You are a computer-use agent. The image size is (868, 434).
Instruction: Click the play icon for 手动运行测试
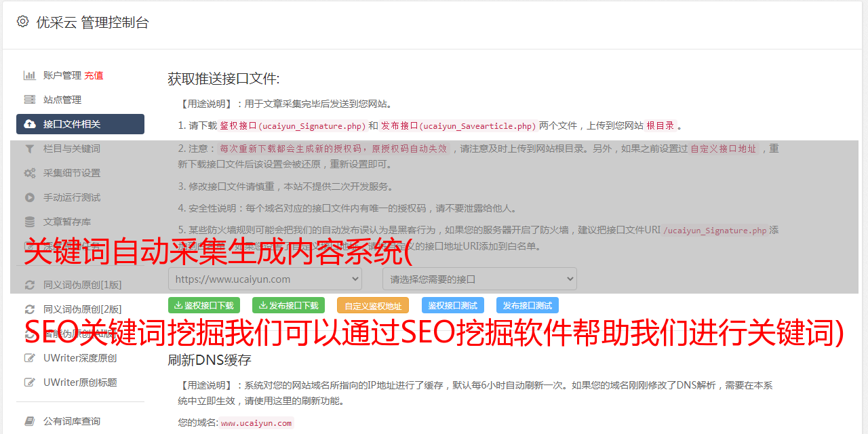click(30, 197)
